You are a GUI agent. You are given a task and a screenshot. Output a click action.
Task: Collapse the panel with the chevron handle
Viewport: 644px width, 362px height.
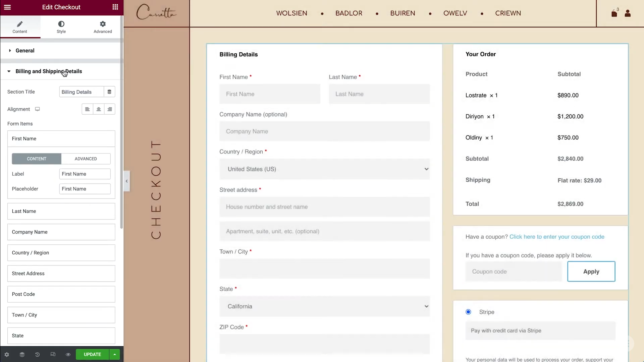point(126,181)
